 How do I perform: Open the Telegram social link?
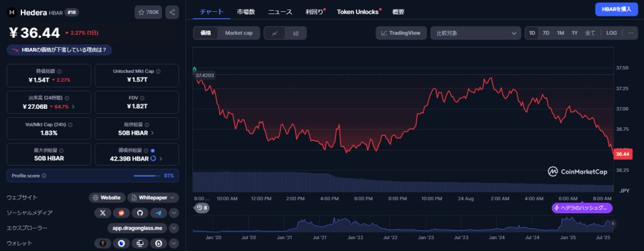click(158, 213)
